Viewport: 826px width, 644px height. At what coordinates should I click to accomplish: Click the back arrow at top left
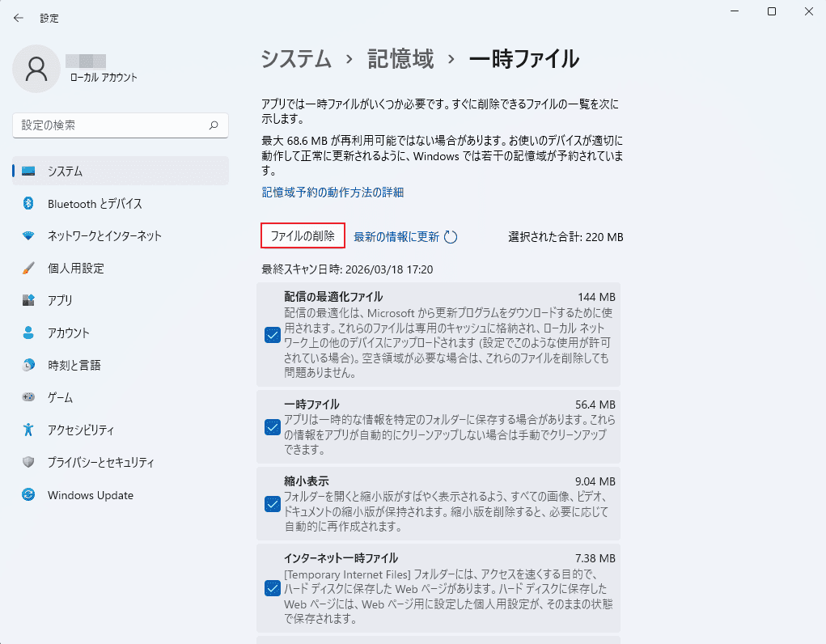(18, 17)
